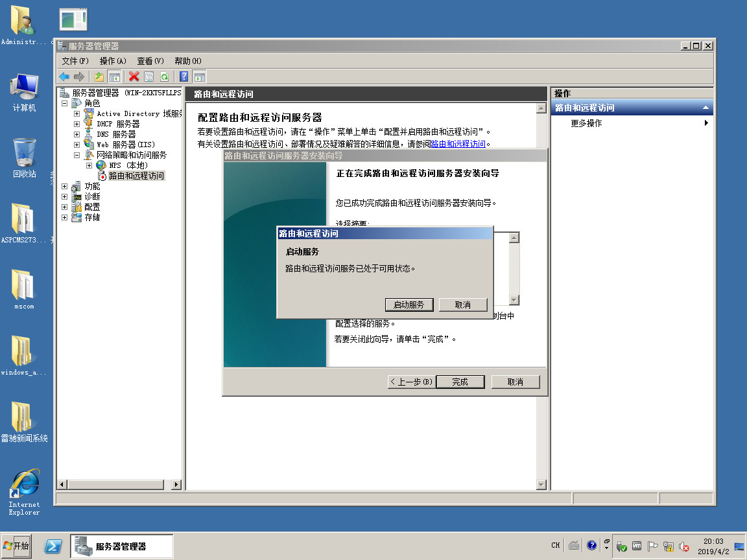Click the muted volume tray icon

[x=683, y=546]
